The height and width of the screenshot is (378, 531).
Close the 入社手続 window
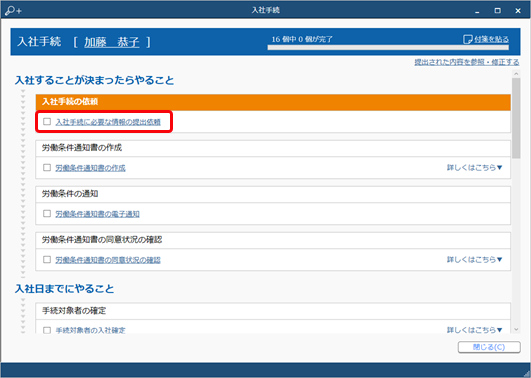(x=518, y=11)
